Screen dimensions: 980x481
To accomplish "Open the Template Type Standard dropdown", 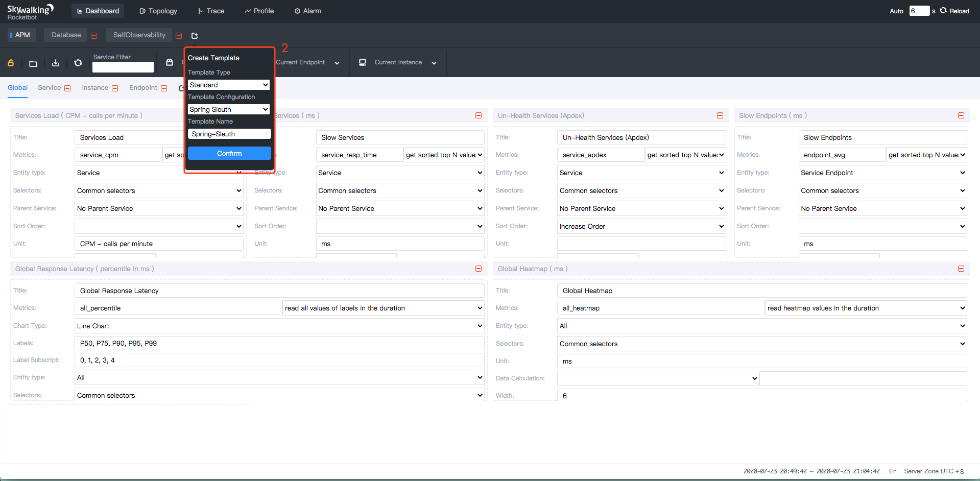I will pos(229,85).
